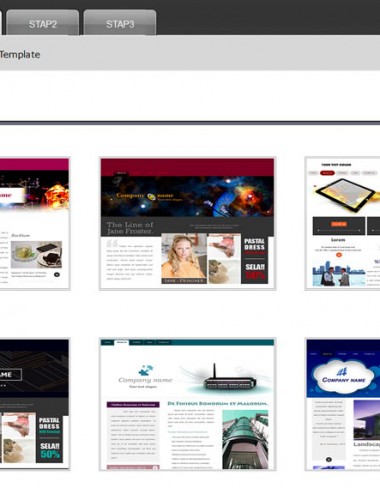Click the wireless router image

(228, 378)
